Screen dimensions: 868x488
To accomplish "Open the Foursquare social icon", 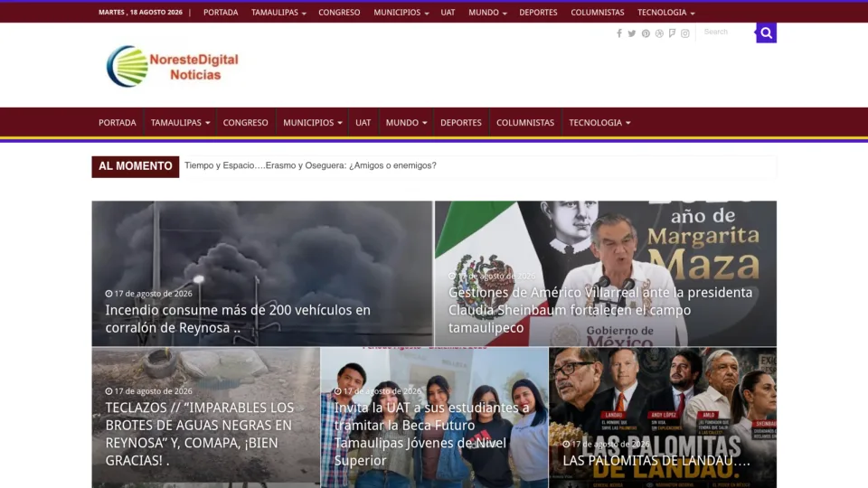I will pos(672,33).
